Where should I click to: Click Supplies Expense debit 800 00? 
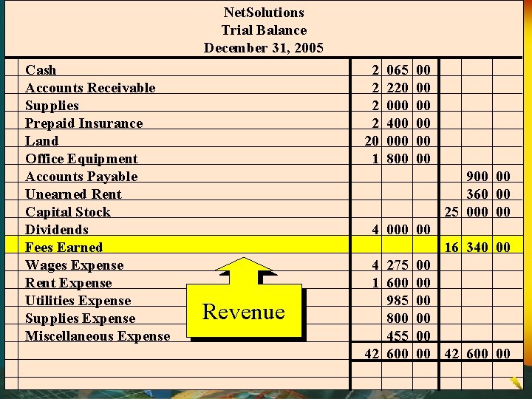(409, 318)
